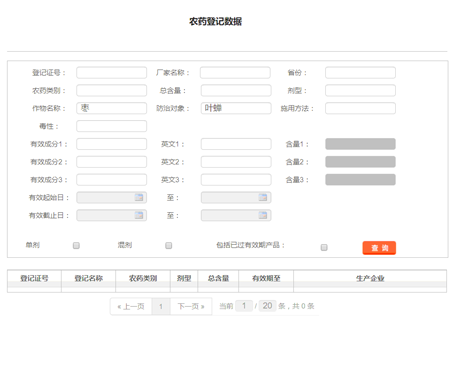The height and width of the screenshot is (378, 453).
Task: Click the 农药类别 column header
Action: click(143, 278)
